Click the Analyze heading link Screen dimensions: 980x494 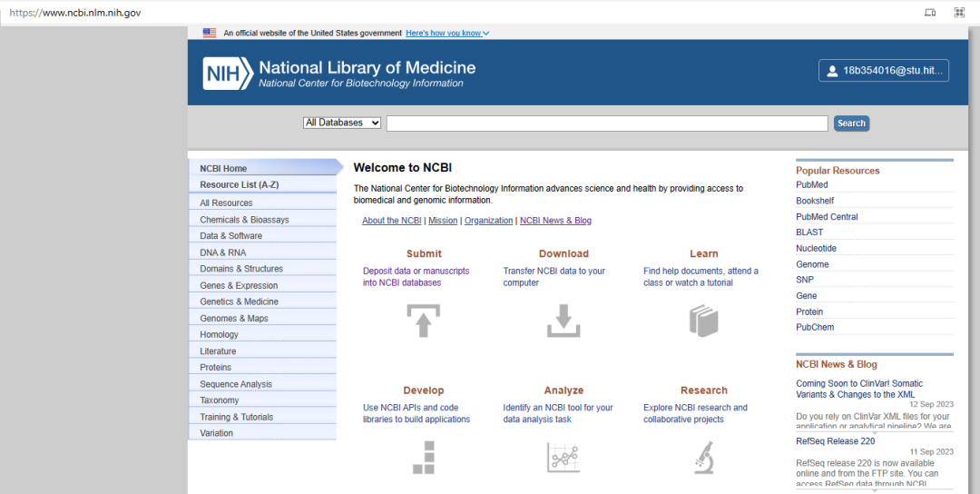pyautogui.click(x=563, y=390)
